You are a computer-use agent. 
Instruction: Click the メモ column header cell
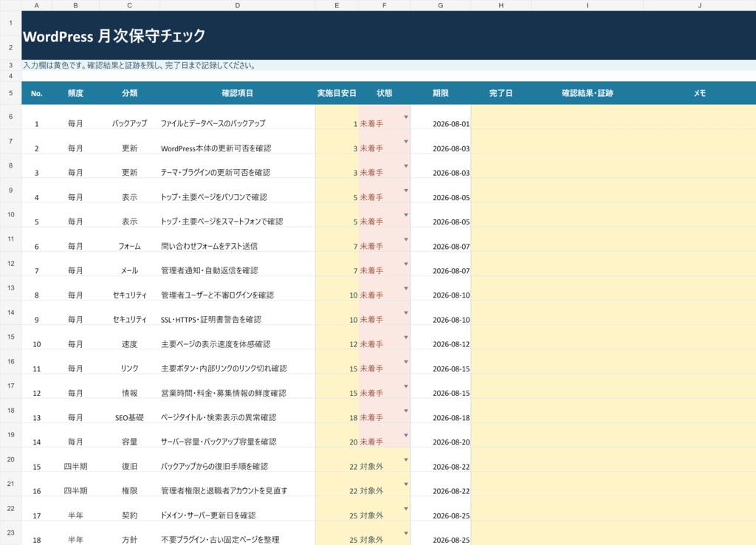pos(700,93)
